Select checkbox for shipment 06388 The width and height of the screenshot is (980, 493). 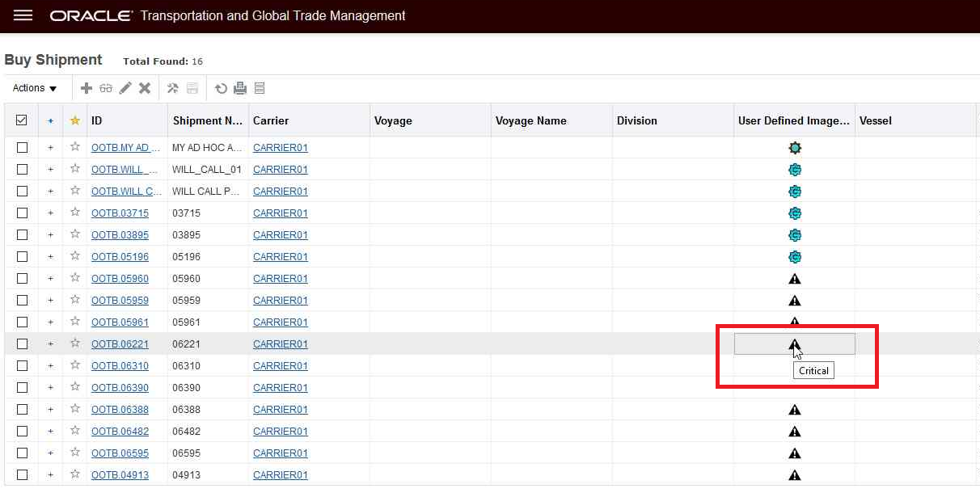click(22, 410)
